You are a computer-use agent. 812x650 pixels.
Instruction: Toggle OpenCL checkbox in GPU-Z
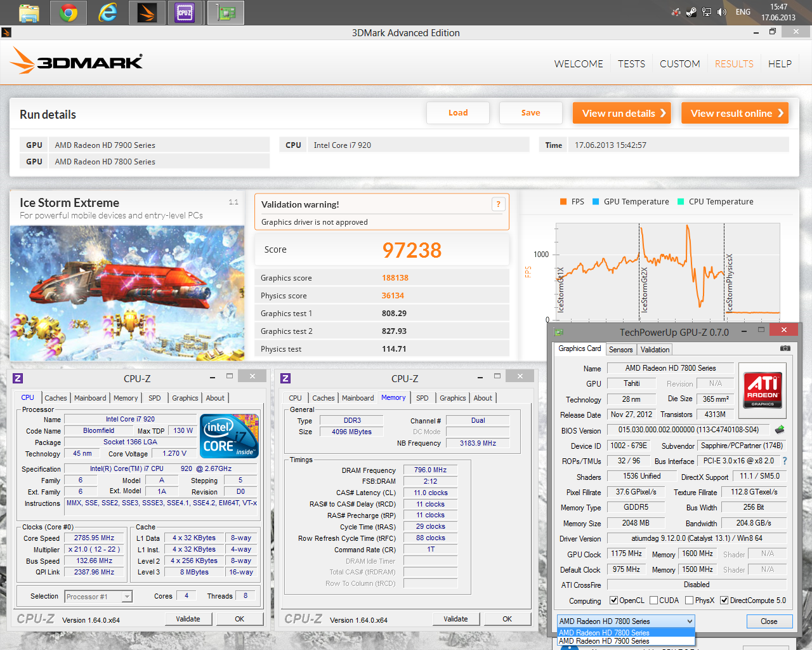pyautogui.click(x=613, y=600)
